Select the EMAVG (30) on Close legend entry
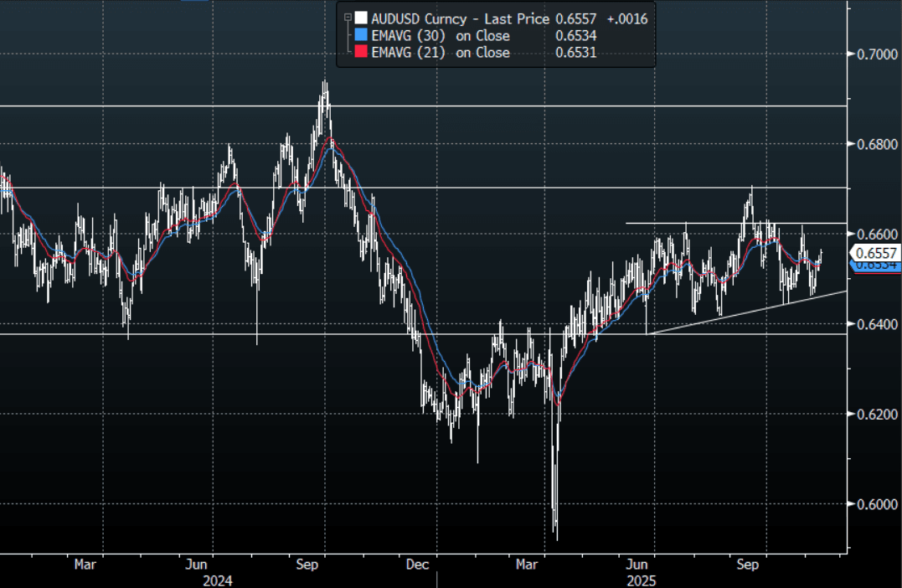Screen dimensions: 902x588 coord(440,36)
